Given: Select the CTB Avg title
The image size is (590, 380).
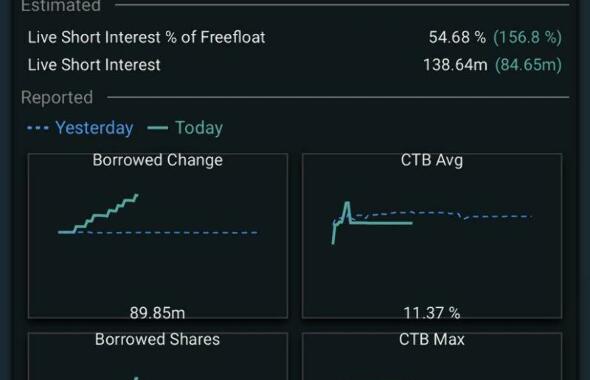Looking at the screenshot, I should (432, 160).
